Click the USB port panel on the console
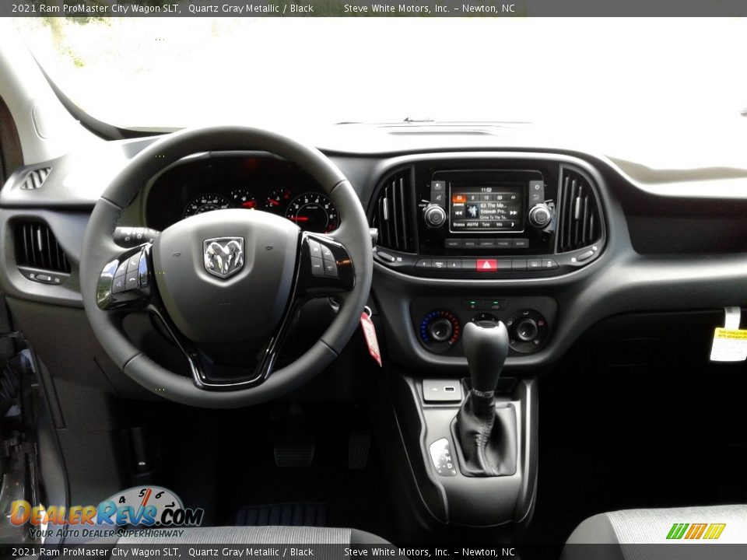 click(x=441, y=390)
